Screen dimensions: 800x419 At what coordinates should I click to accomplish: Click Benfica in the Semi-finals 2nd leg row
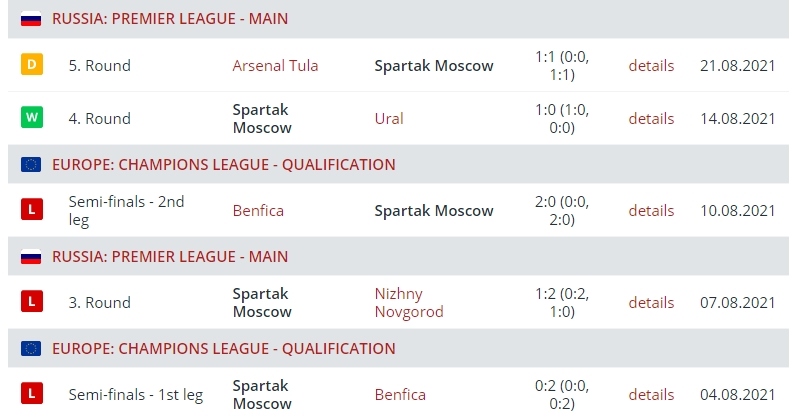[x=258, y=210]
